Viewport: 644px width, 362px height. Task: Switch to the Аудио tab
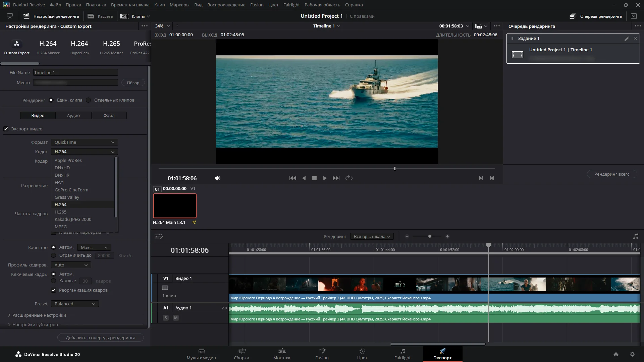pyautogui.click(x=73, y=115)
